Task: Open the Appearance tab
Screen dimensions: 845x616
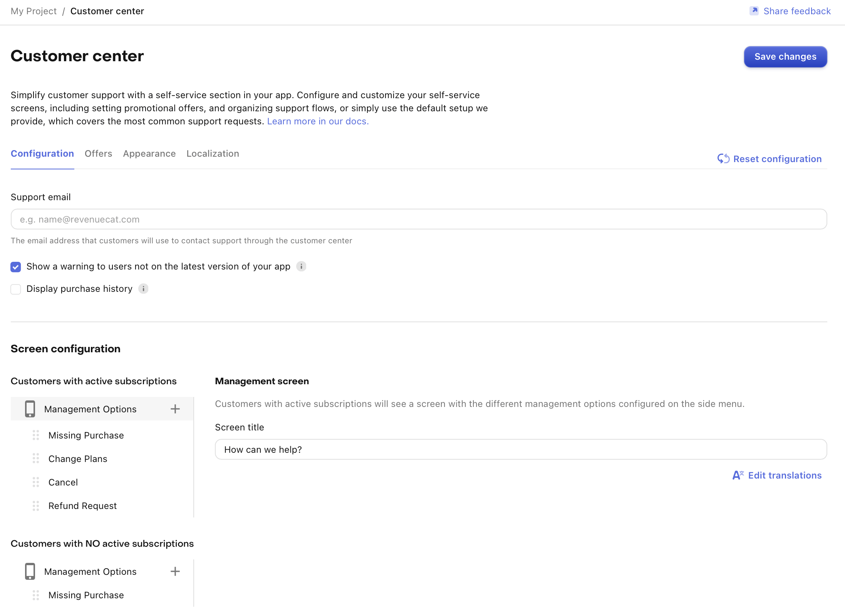Action: [149, 154]
